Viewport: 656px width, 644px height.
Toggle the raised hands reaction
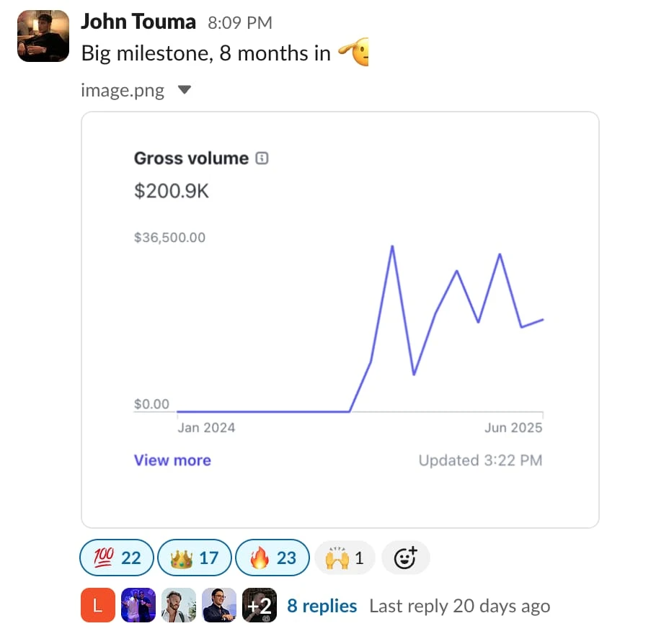click(345, 558)
